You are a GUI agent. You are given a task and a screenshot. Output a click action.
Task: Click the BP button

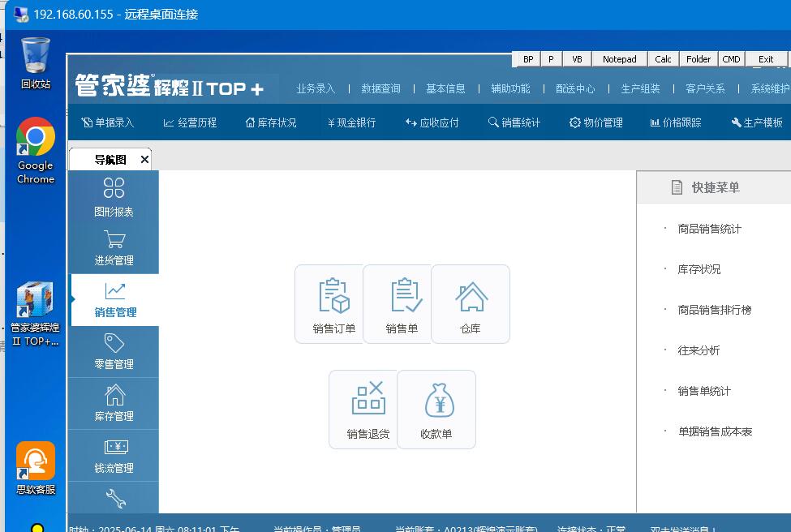pyautogui.click(x=528, y=59)
